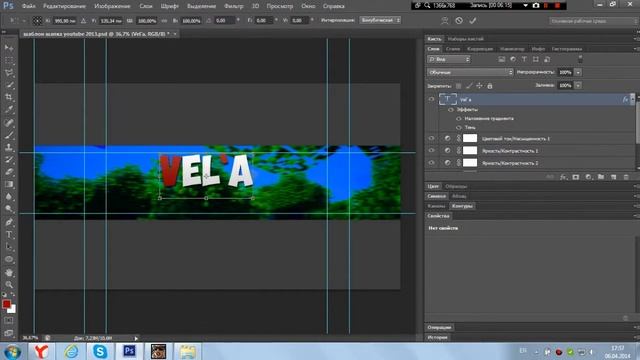Filter layers by text type icon
The height and width of the screenshot is (360, 640).
[x=524, y=60]
